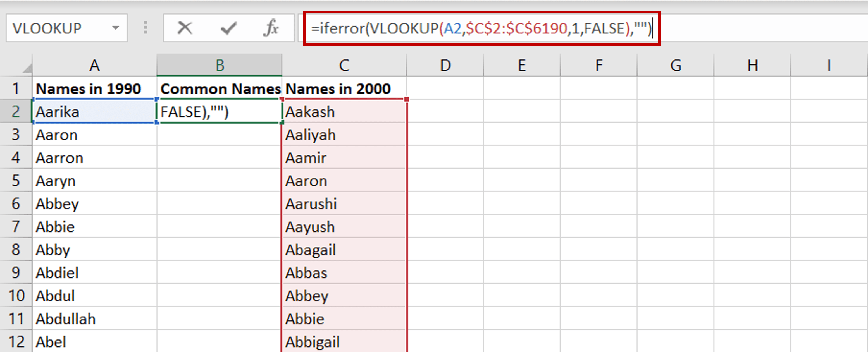Click the red fill handle on range C2:C6190
868x352 pixels.
(406, 99)
